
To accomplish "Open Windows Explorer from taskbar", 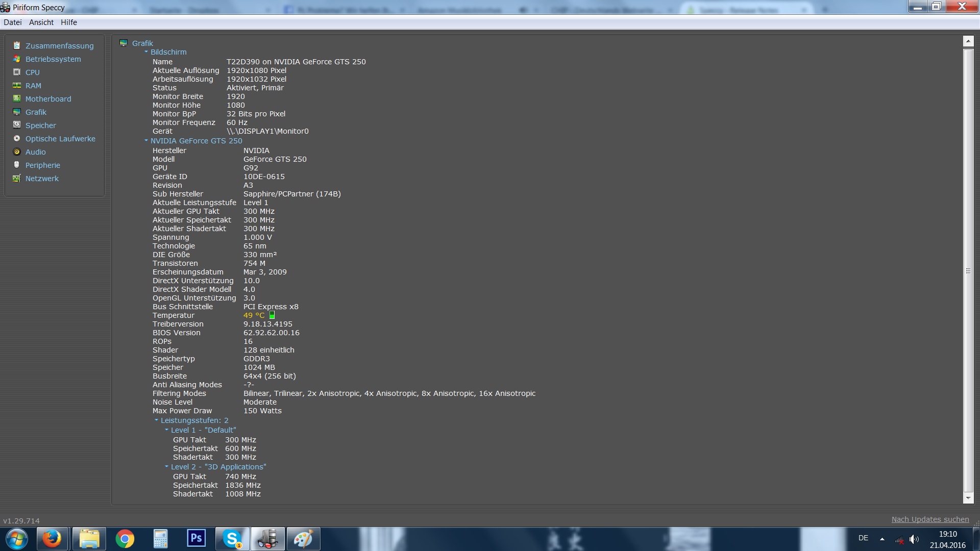I will 89,539.
